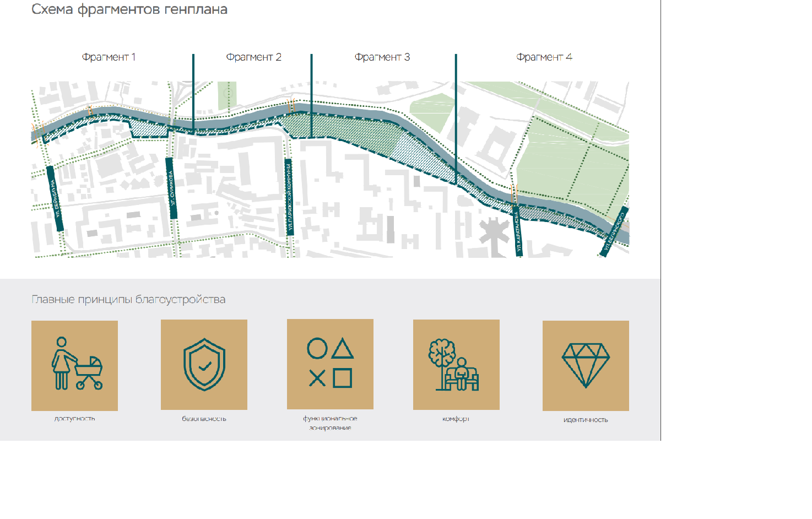Click the woman with stroller accessibility icon
The image size is (812, 519).
(x=75, y=365)
